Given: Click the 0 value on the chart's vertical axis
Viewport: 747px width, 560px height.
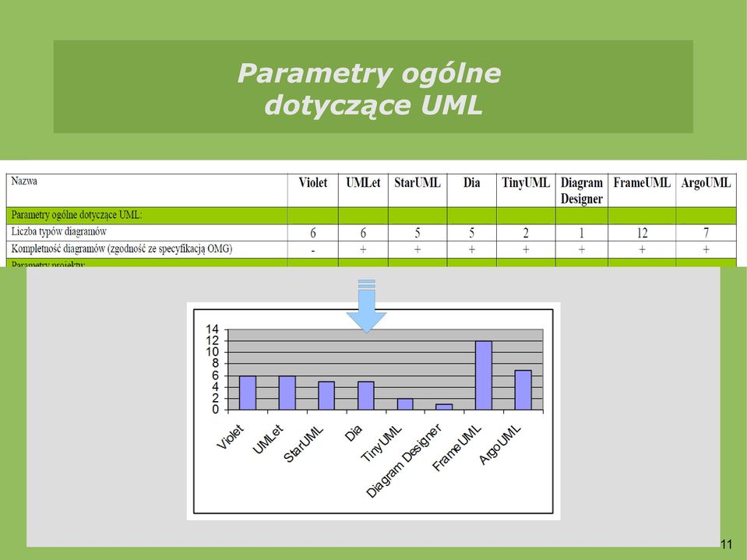Looking at the screenshot, I should [216, 410].
